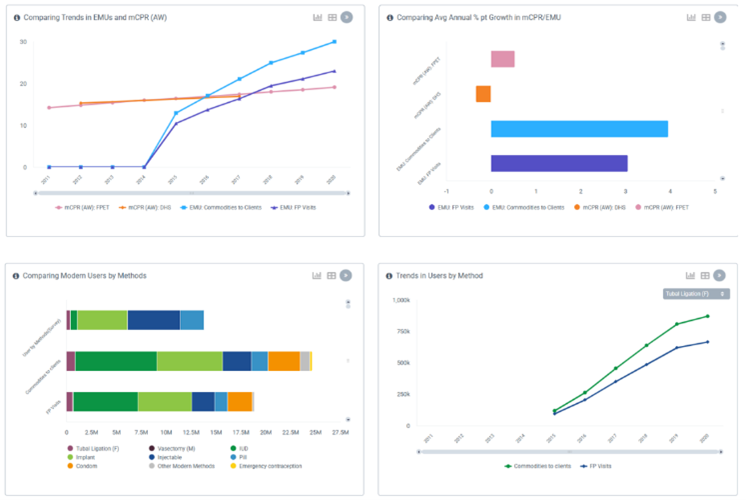
Task: Open chart view in Comparing Trends in EMUs panel
Action: click(318, 18)
